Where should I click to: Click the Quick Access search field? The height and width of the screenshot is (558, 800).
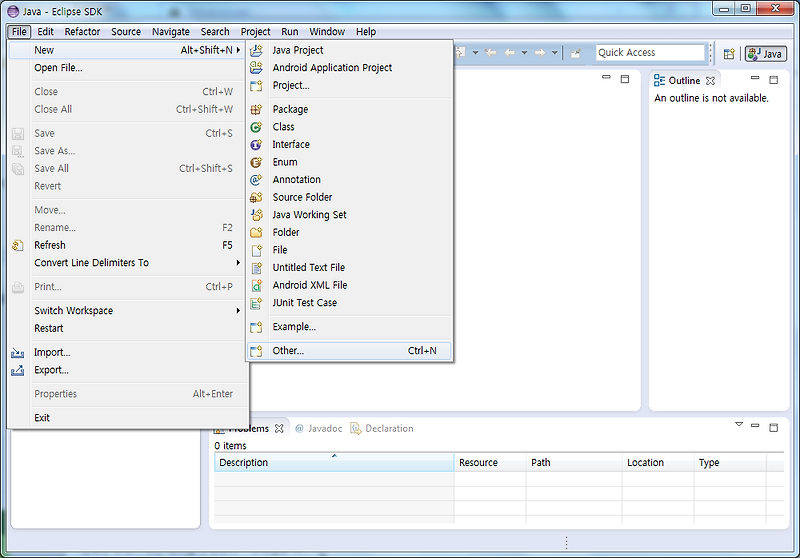(650, 53)
